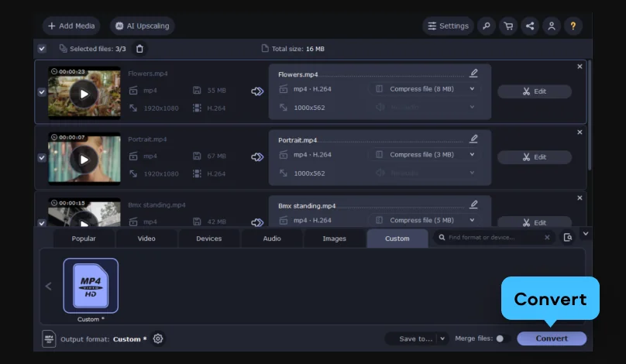The height and width of the screenshot is (364, 626).
Task: Click the yellow help question mark icon
Action: click(573, 26)
